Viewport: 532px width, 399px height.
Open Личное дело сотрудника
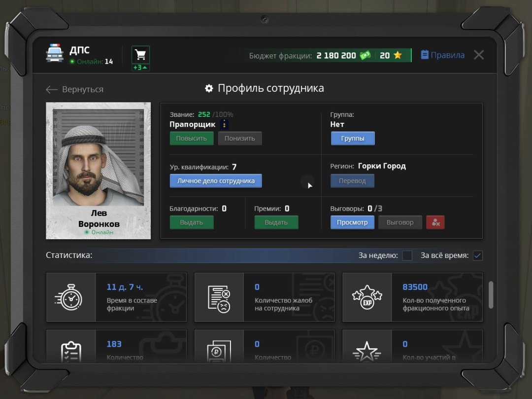[216, 181]
